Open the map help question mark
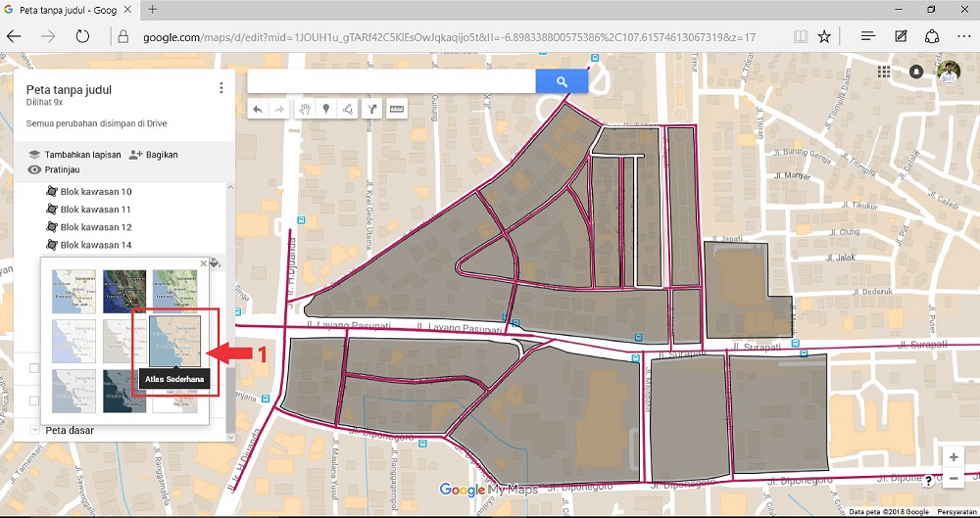This screenshot has width=980, height=518. point(928,481)
